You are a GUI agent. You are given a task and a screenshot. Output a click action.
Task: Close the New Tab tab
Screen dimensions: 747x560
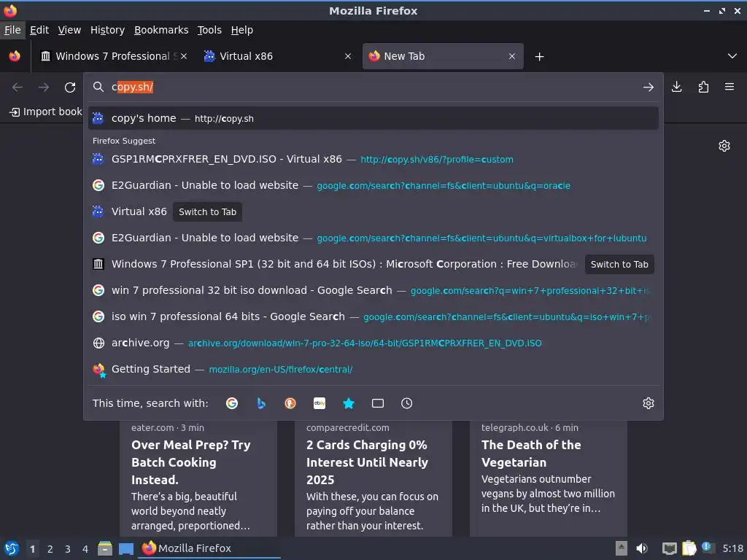click(511, 56)
